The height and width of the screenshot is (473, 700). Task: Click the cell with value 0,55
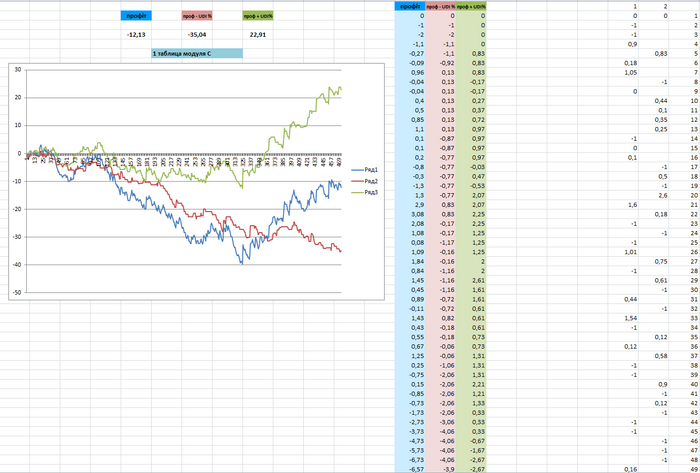410,337
